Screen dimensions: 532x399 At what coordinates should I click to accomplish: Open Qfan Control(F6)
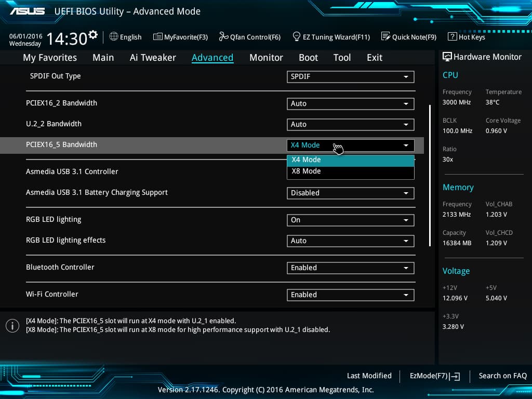click(x=250, y=37)
